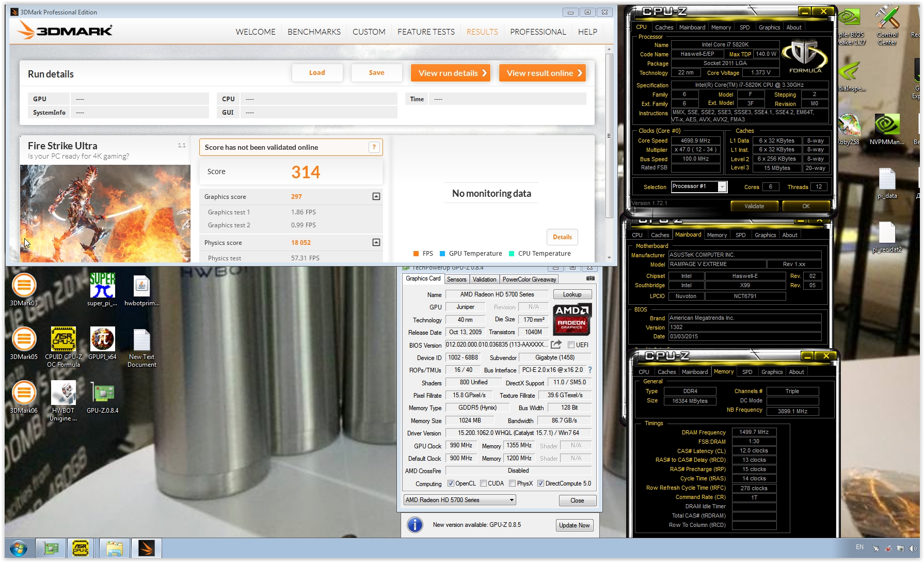
Task: Click the Close button in GPU-Z
Action: pyautogui.click(x=577, y=501)
